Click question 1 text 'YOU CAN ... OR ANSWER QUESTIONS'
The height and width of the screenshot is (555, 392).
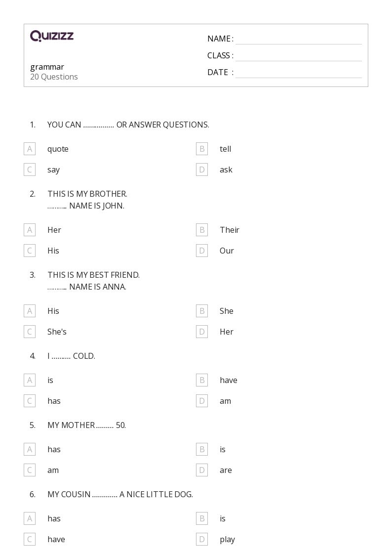coord(128,125)
